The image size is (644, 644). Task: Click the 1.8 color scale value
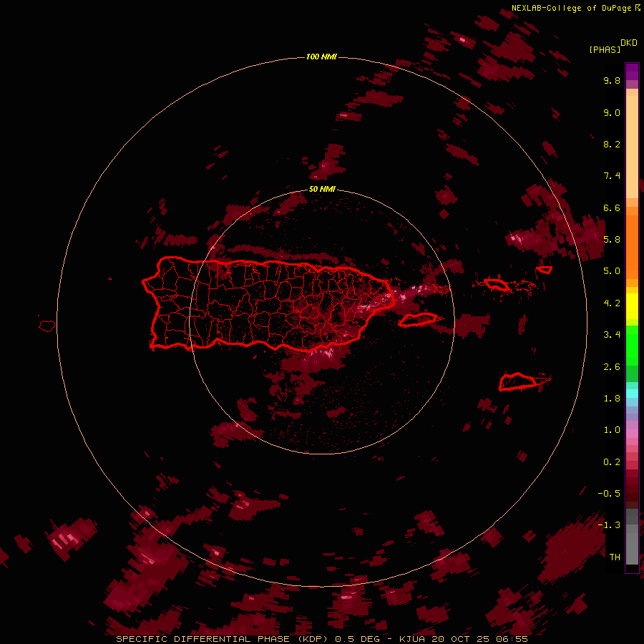click(612, 399)
